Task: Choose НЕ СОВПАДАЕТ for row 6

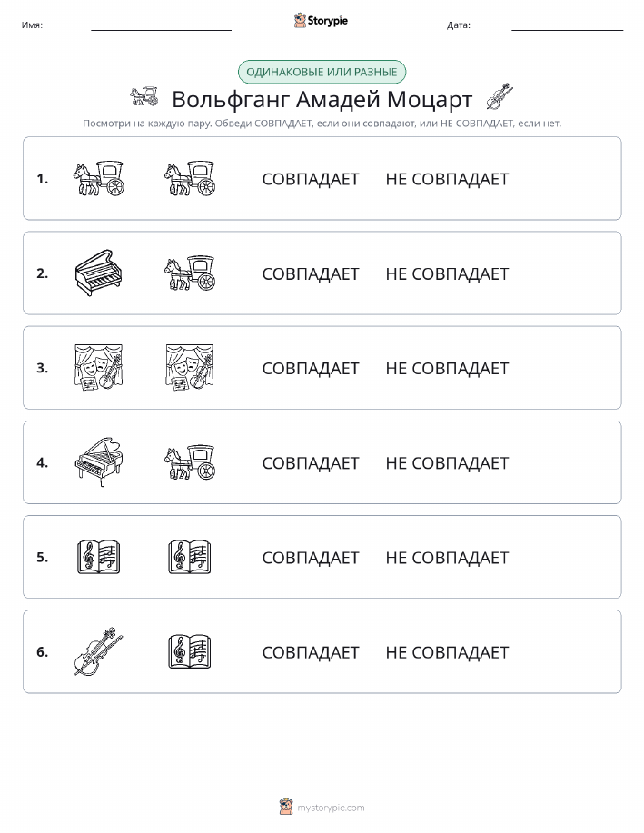Action: tap(448, 652)
